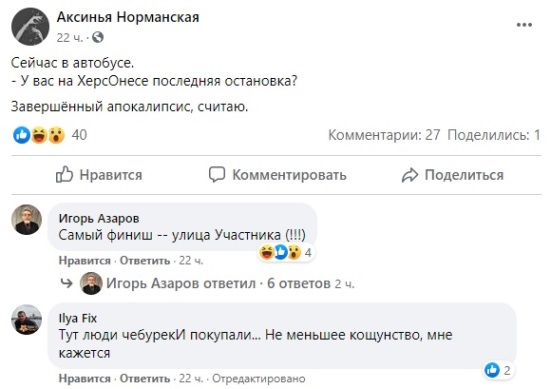Screen dimensions: 551x389
Task: View reactions on Игорь Азаров's comment
Action: (286, 252)
